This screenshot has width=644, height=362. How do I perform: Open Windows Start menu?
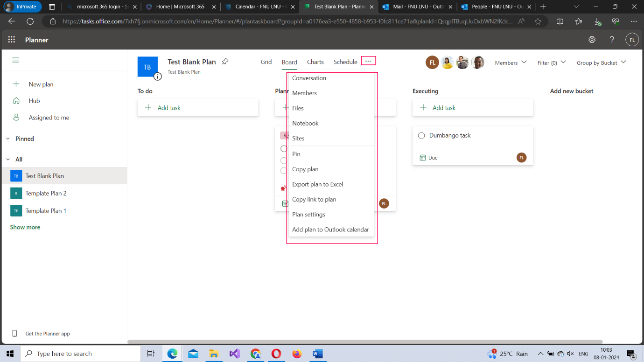pos(10,354)
